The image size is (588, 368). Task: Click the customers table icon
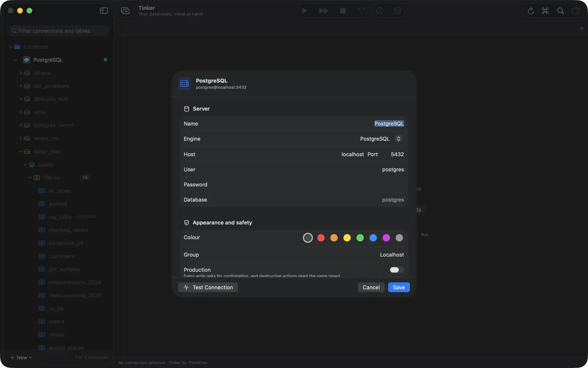[x=42, y=256]
